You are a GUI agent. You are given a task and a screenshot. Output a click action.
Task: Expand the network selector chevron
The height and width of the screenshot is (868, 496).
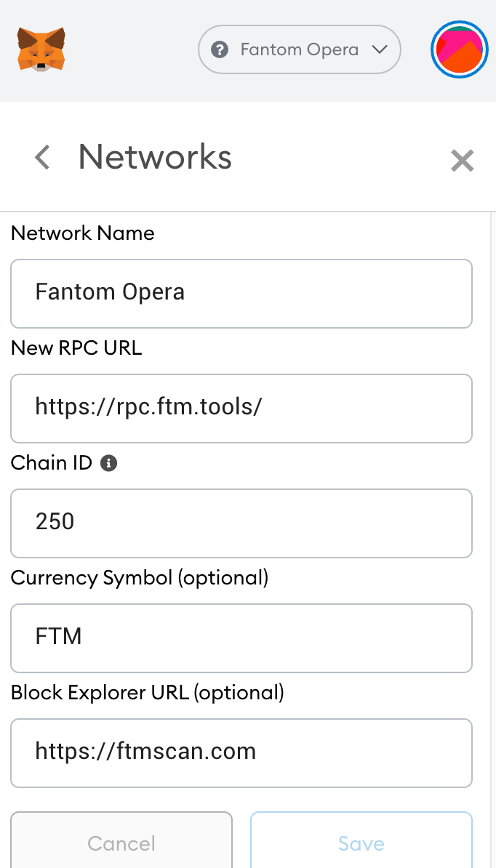pos(379,49)
